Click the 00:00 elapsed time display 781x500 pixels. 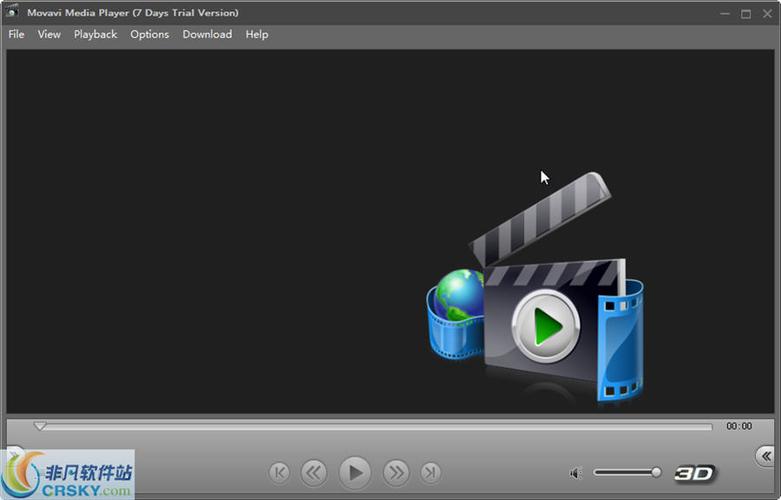coord(739,426)
